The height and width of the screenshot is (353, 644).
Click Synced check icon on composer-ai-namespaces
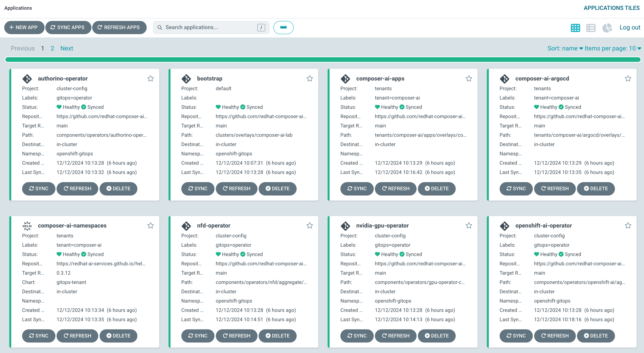point(84,254)
